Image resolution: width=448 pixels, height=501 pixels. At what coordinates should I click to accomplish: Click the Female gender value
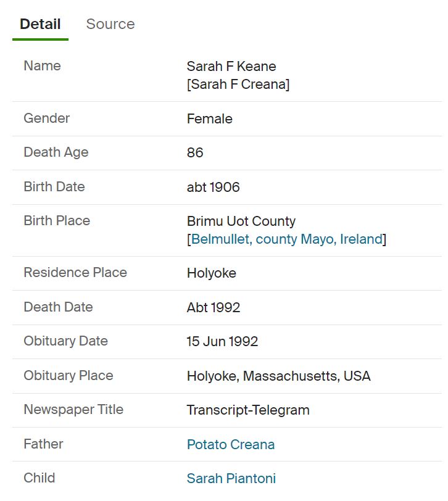coord(210,118)
